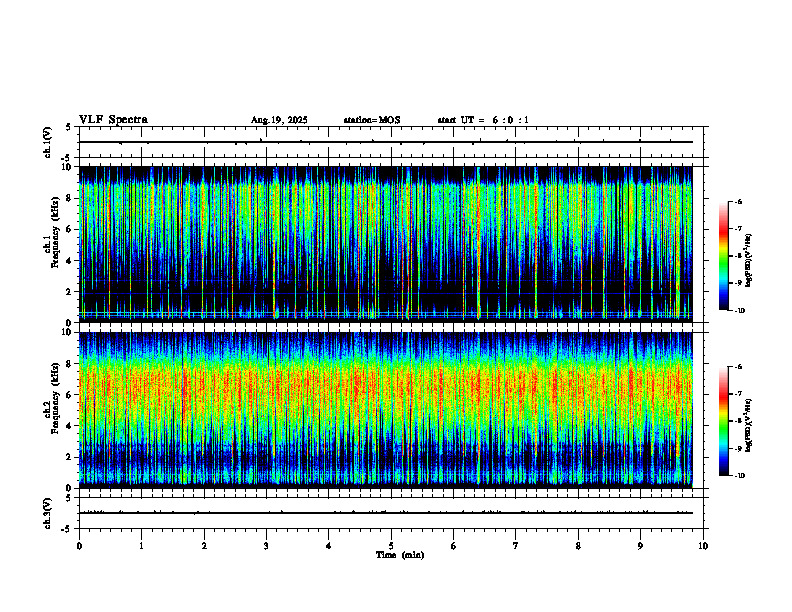Image resolution: width=792 pixels, height=612 pixels.
Task: Click the ch.2 spectrogram panel
Action: coord(386,410)
